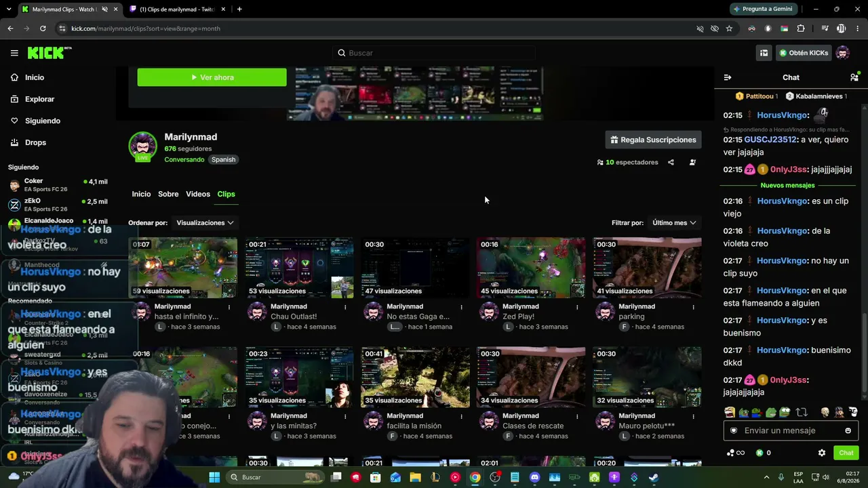Open Discord from the taskbar
The width and height of the screenshot is (868, 488).
pos(534,477)
